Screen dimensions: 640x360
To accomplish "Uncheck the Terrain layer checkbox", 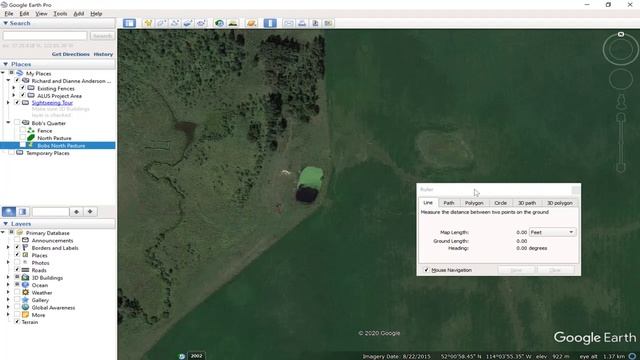I will coord(17,322).
